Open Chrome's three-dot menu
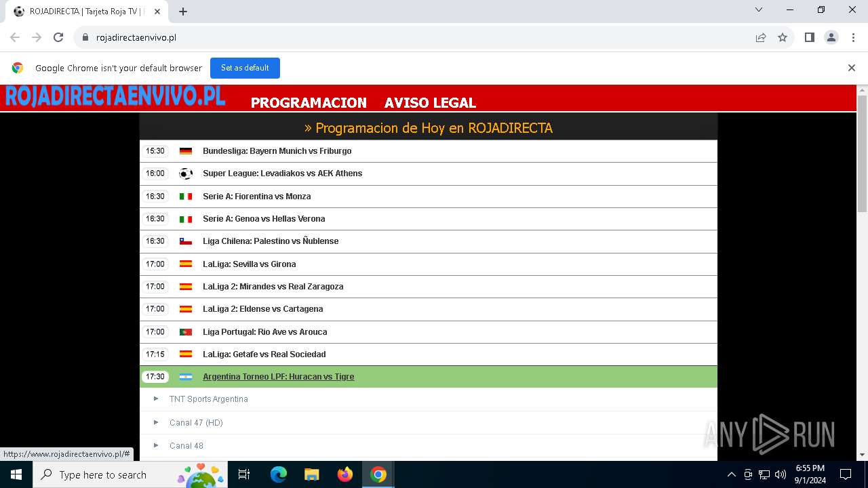 (853, 37)
